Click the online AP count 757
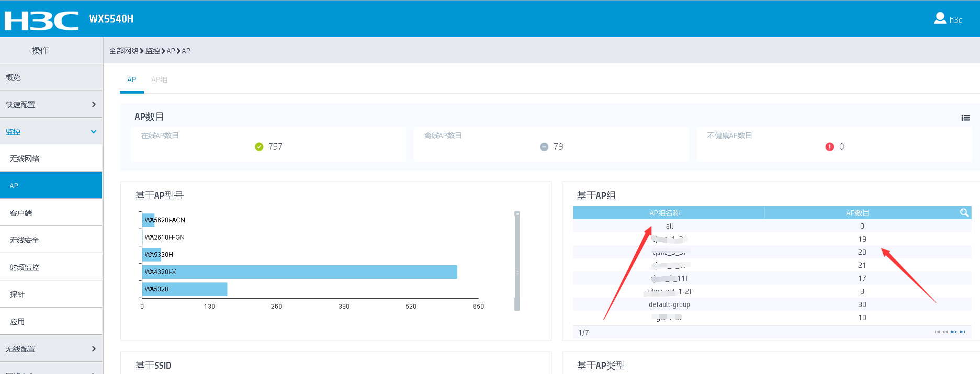 click(275, 146)
